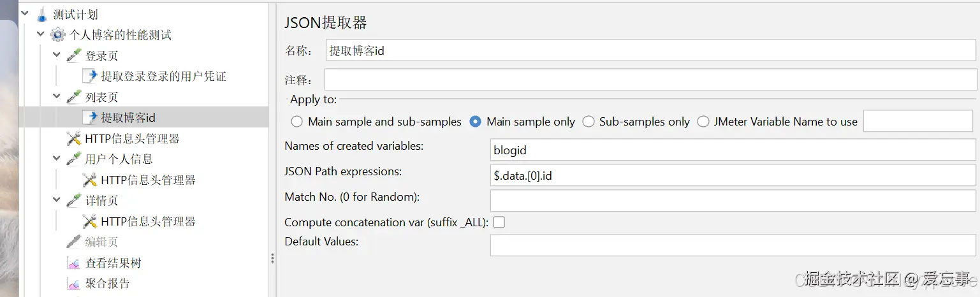Screen dimensions: 980x297
Task: Click the 聚合报告 listener icon
Action: click(74, 283)
